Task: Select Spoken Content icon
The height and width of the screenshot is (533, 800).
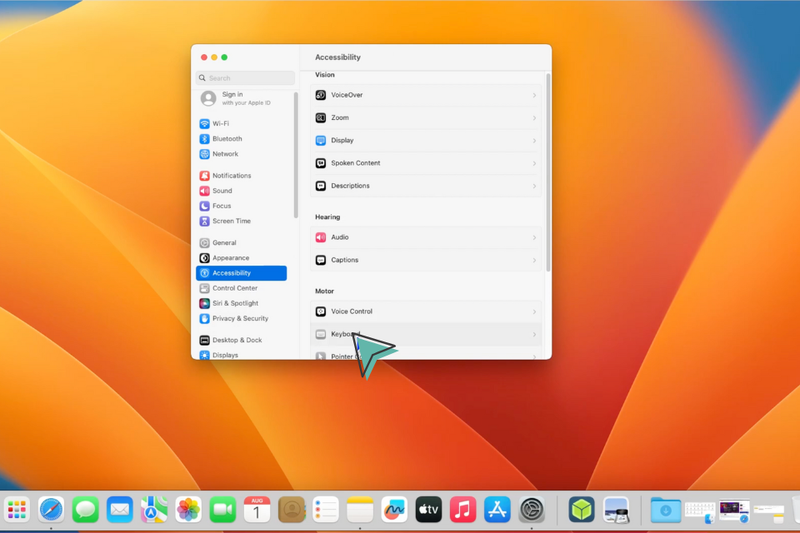Action: (x=320, y=163)
